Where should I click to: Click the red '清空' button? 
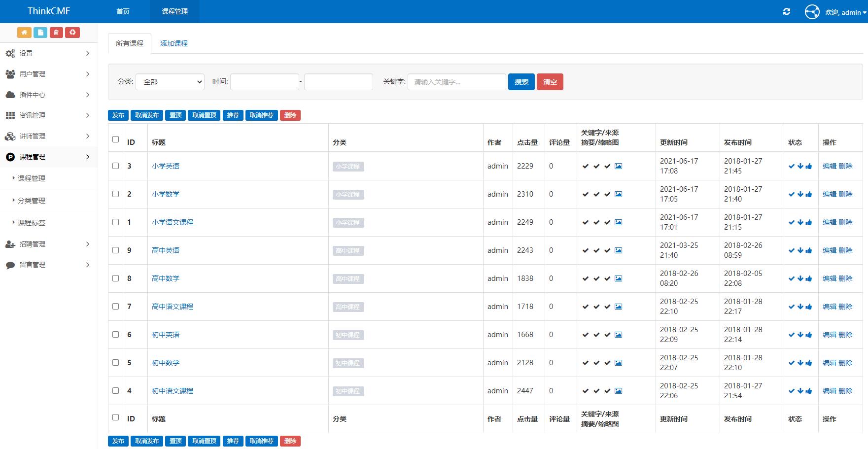point(550,81)
